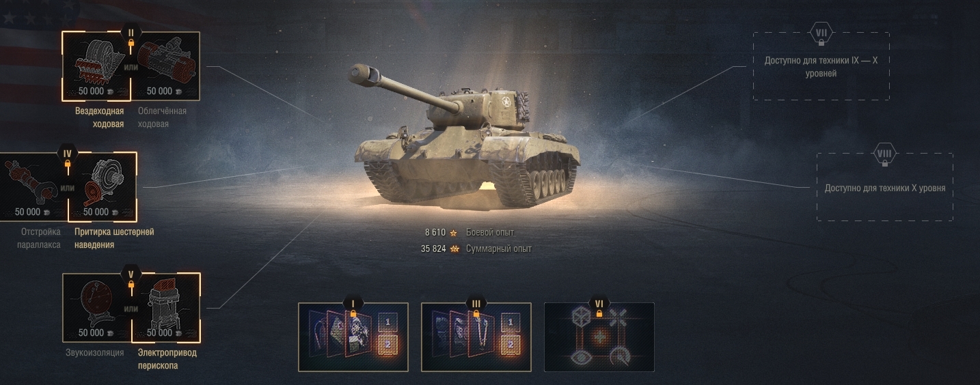Toggle slot 1 in the level III panel
The width and height of the screenshot is (980, 385).
coord(510,322)
